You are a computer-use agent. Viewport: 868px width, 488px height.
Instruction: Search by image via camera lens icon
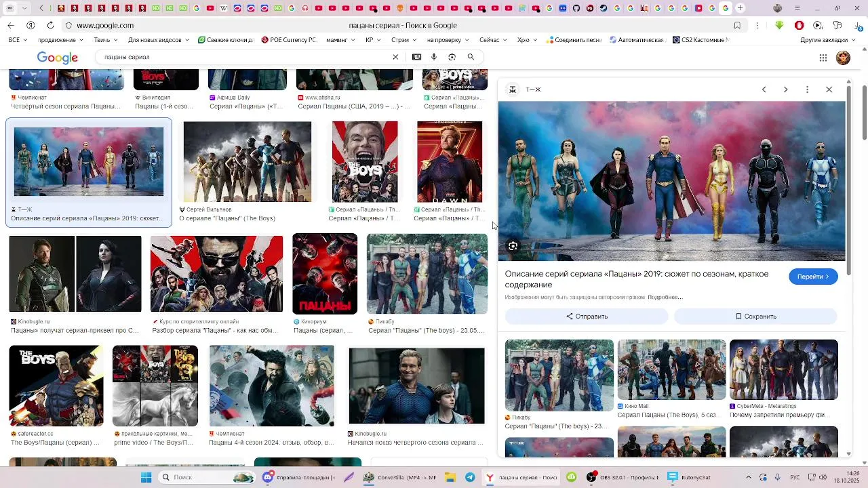pyautogui.click(x=452, y=57)
